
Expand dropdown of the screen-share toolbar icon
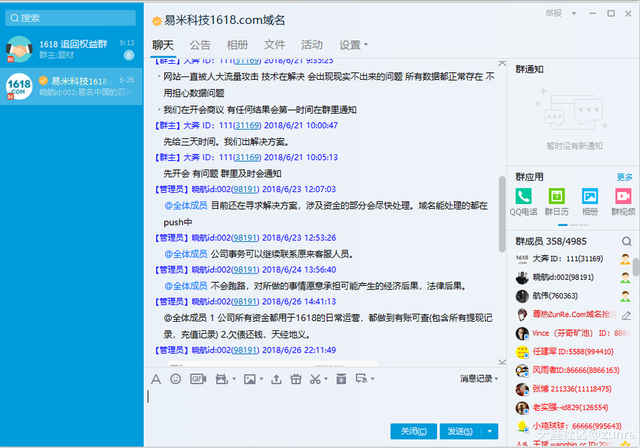tap(373, 379)
